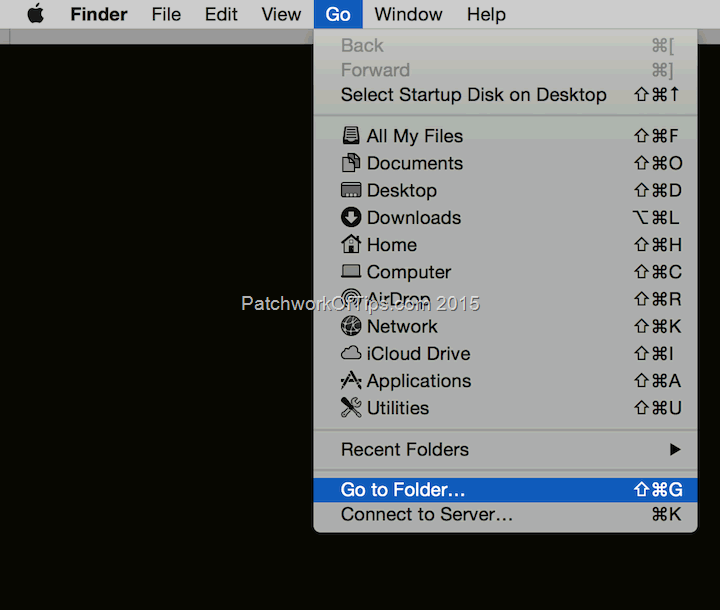
Task: Click the Network globe icon
Action: 351,326
